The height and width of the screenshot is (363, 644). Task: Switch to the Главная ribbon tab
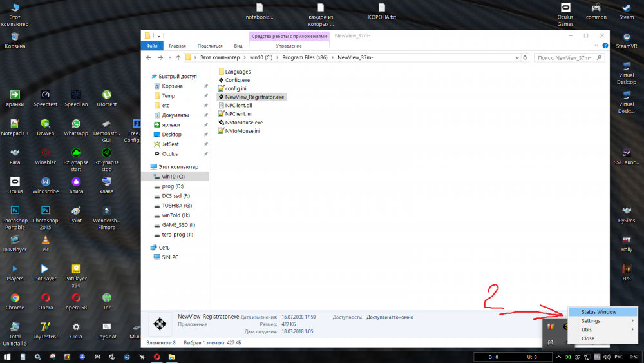[x=178, y=46]
